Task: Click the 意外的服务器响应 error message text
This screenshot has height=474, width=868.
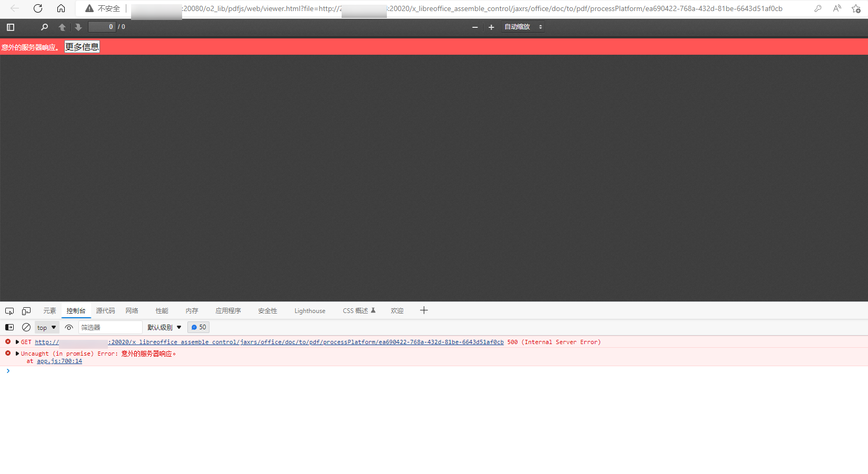Action: [31, 47]
